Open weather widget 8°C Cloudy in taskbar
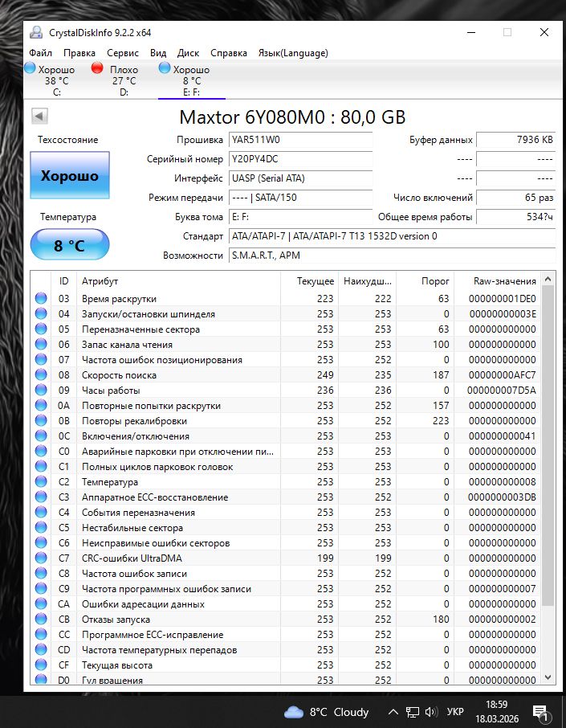This screenshot has width=566, height=728. (x=326, y=712)
